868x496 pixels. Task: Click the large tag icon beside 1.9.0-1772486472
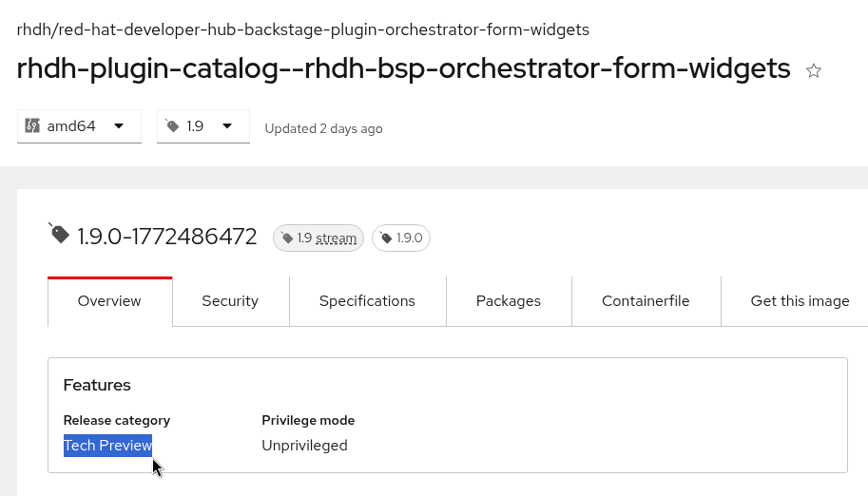coord(59,234)
